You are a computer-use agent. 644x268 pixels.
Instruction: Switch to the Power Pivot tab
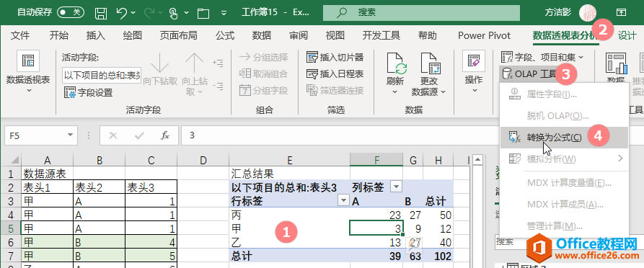click(484, 36)
